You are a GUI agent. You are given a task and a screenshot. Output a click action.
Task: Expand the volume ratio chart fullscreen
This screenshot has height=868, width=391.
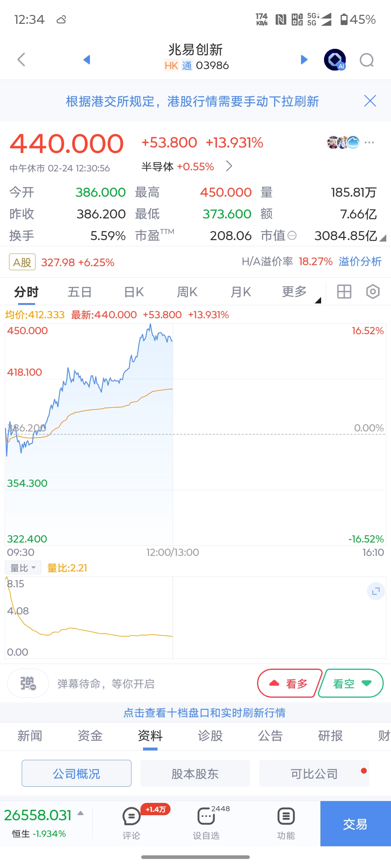pos(376,591)
